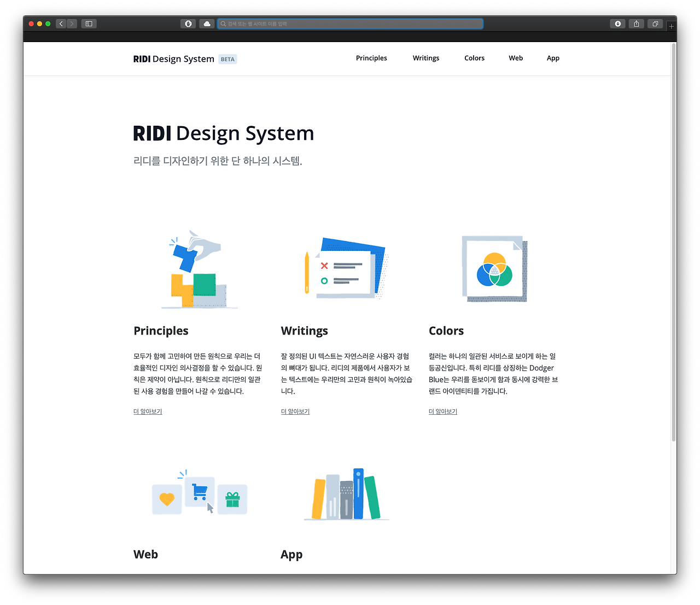Screen dimensions: 700x605
Task: Click the large 'RIDI Design System' page title
Action: pyautogui.click(x=224, y=133)
